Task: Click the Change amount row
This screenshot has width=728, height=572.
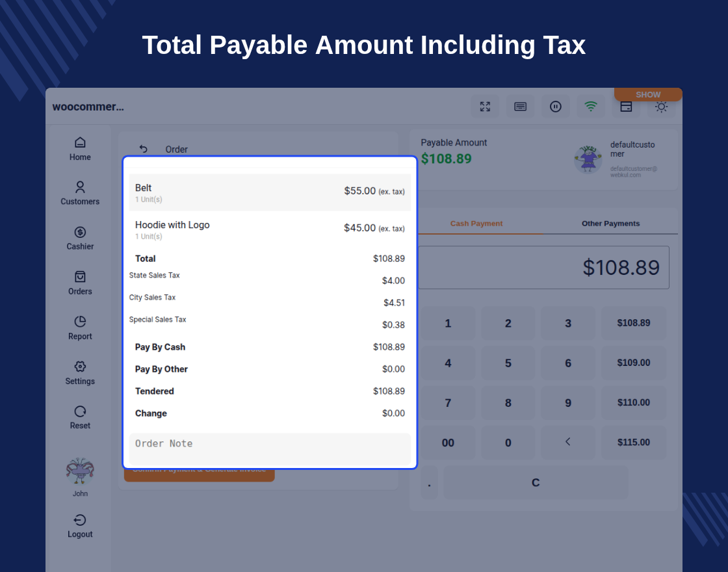Action: 270,413
